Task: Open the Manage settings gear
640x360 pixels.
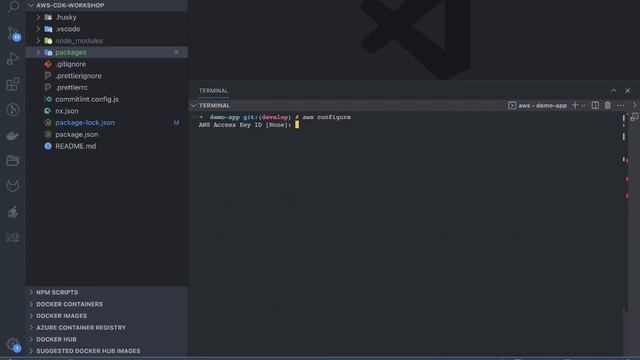Action: pyautogui.click(x=13, y=345)
